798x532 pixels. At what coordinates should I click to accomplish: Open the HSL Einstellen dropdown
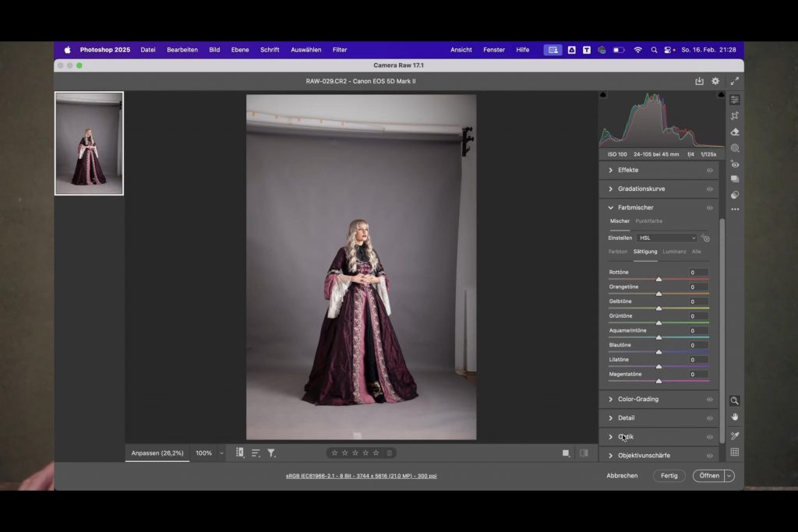666,238
